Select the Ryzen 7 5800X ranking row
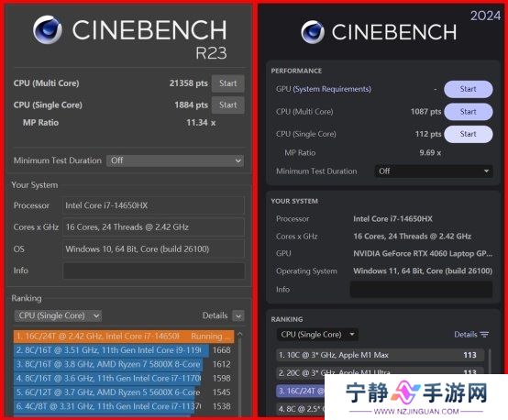The image size is (508, 420). (x=124, y=364)
